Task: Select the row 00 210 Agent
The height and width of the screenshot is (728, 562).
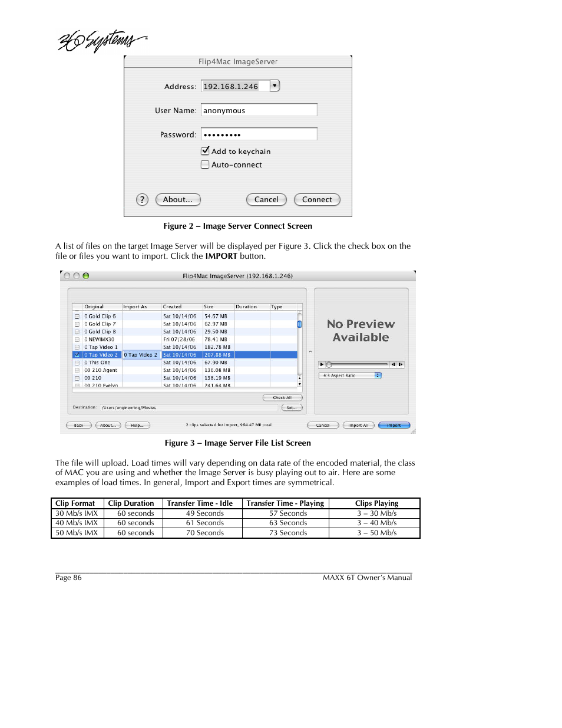Action: [x=184, y=370]
